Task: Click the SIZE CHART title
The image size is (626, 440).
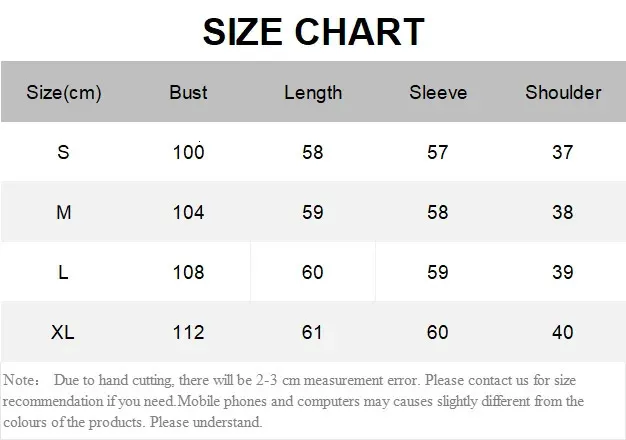Action: click(x=313, y=32)
